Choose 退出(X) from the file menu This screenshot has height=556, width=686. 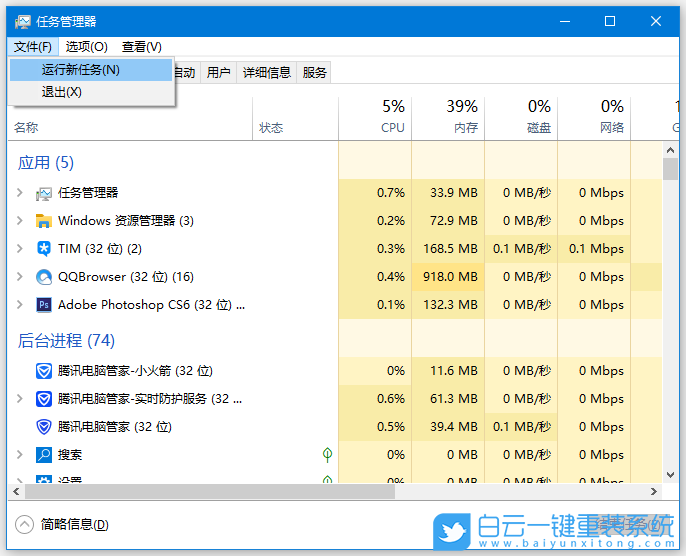[x=91, y=92]
